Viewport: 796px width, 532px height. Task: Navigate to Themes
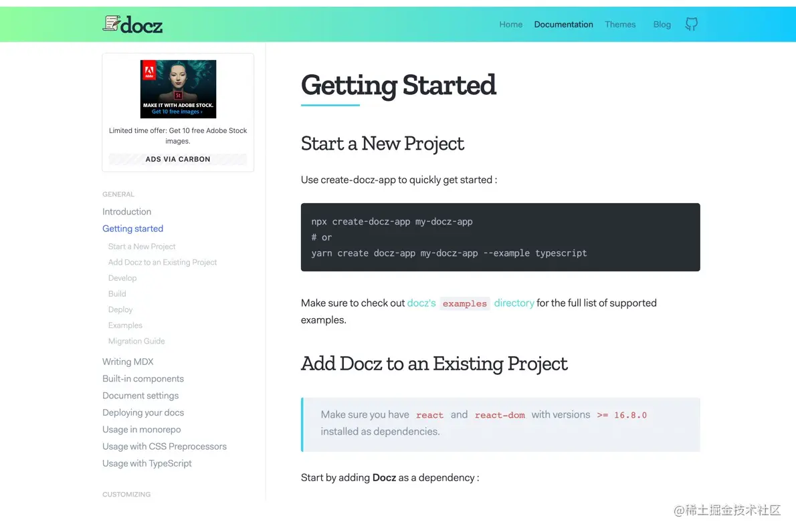click(x=620, y=25)
